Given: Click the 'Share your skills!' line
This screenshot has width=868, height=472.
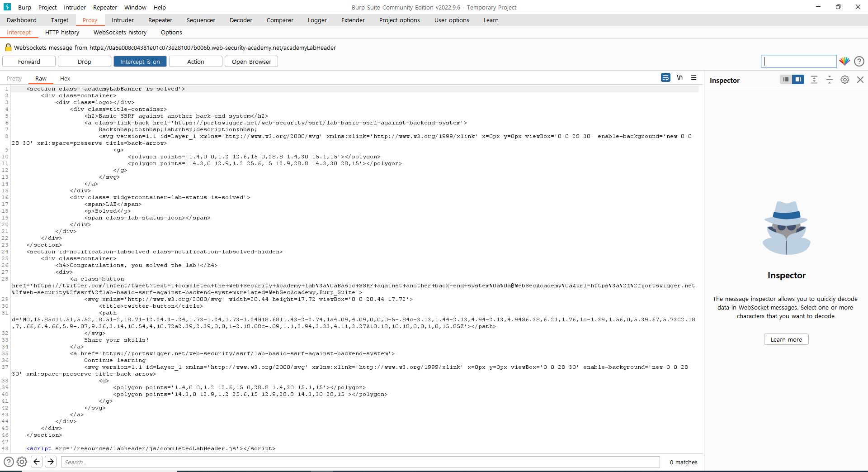Looking at the screenshot, I should point(116,340).
